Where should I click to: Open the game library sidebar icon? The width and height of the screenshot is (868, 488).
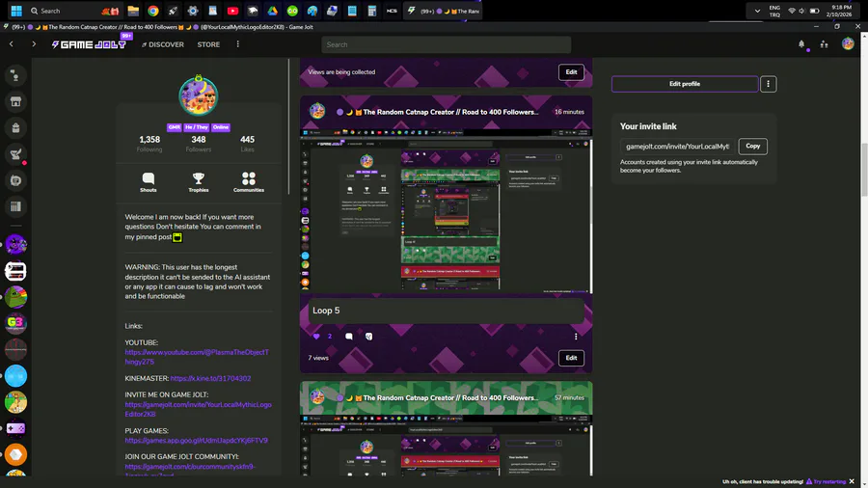[x=15, y=206]
